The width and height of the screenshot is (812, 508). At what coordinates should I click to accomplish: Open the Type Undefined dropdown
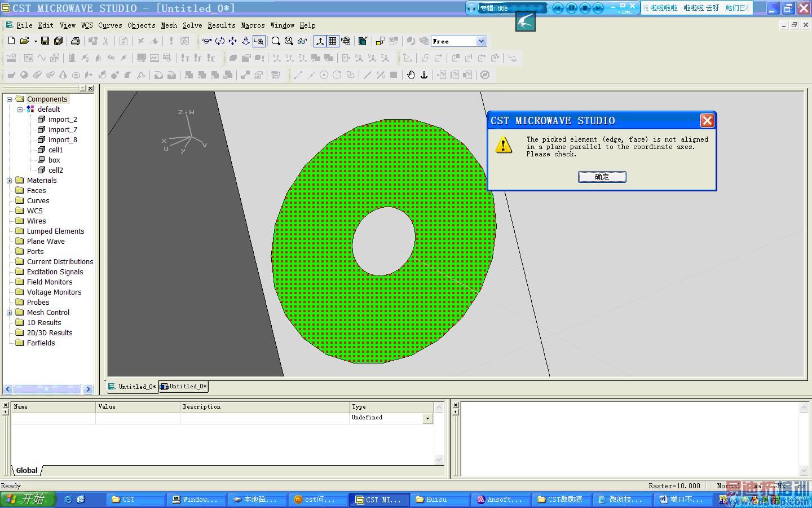427,418
